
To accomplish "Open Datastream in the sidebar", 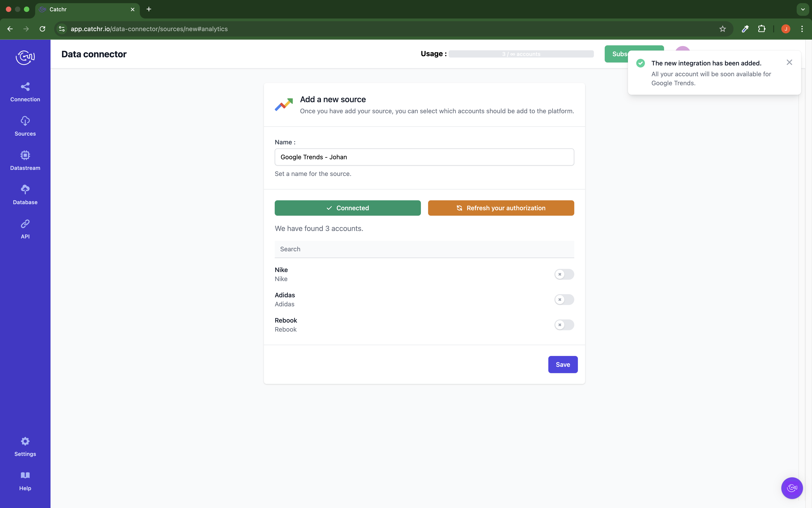I will (25, 161).
